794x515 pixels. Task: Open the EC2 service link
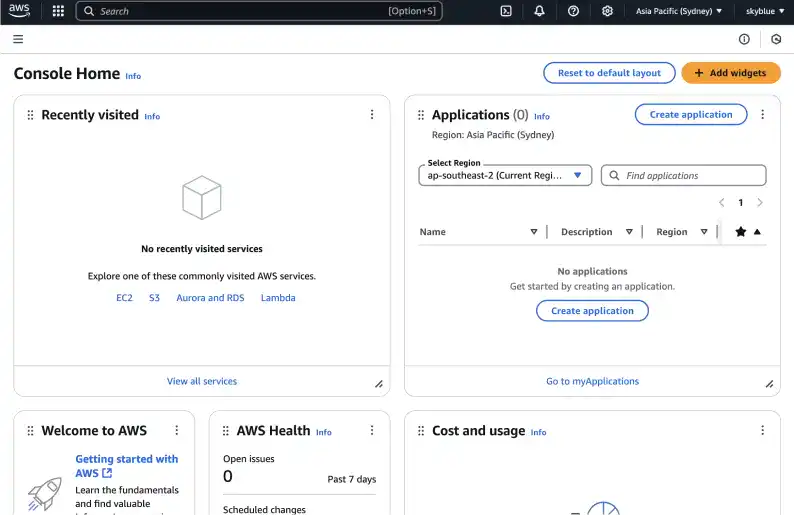point(124,298)
